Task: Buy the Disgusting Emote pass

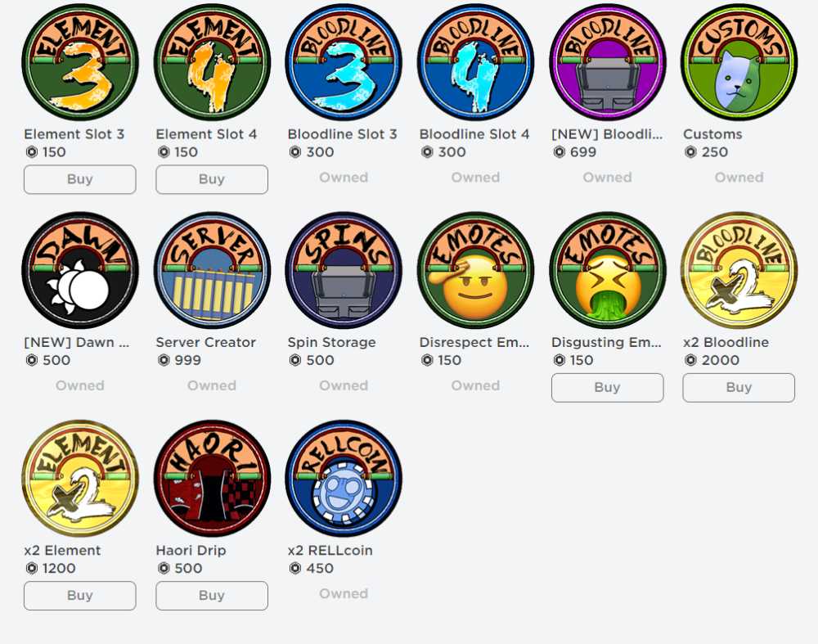Action: (x=607, y=388)
